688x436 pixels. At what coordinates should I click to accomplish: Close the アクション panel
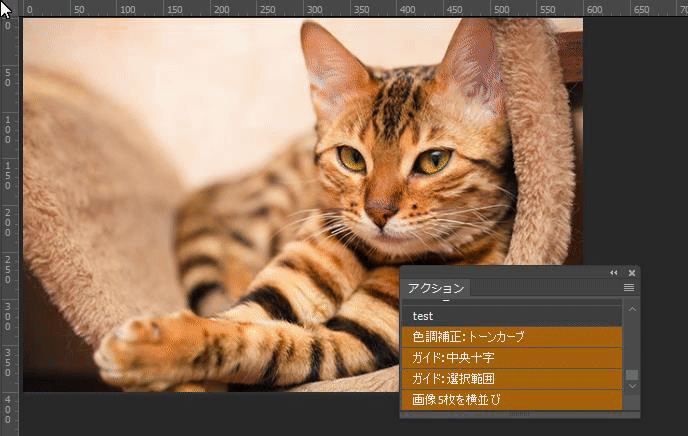(x=632, y=273)
